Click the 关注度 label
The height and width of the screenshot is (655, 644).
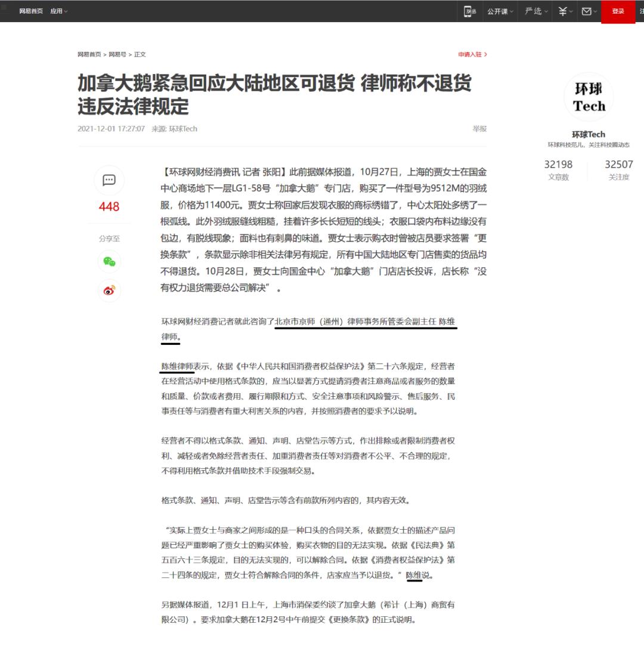tap(619, 177)
